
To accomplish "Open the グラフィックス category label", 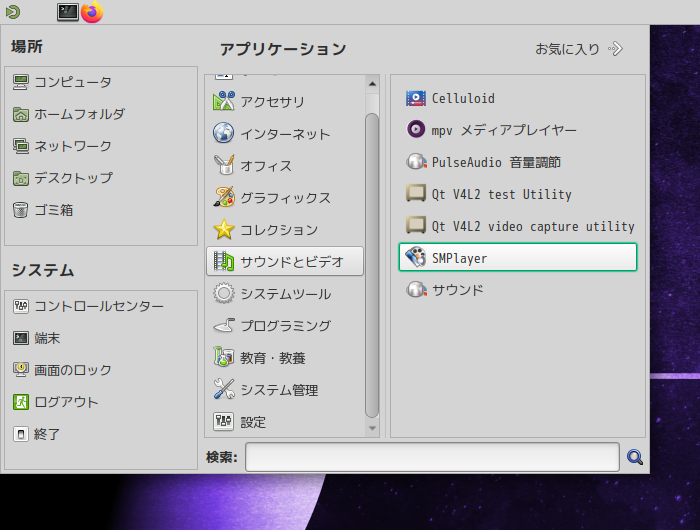I will (x=285, y=198).
